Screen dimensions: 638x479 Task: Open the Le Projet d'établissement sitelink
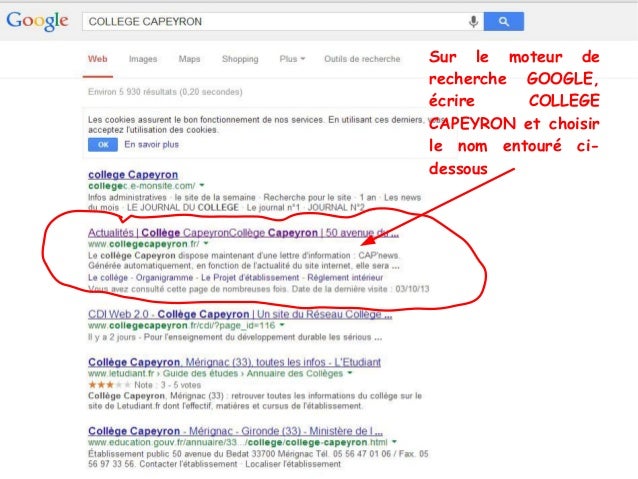[250, 278]
